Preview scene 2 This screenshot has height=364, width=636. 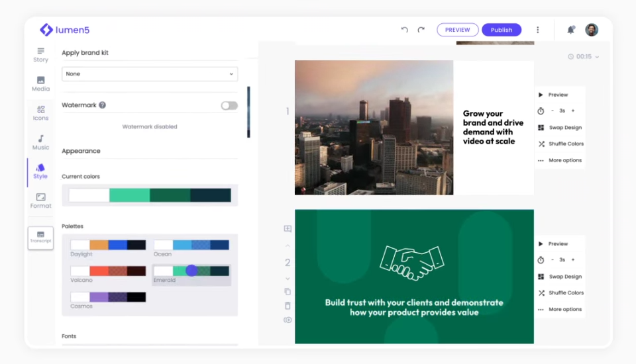(553, 244)
